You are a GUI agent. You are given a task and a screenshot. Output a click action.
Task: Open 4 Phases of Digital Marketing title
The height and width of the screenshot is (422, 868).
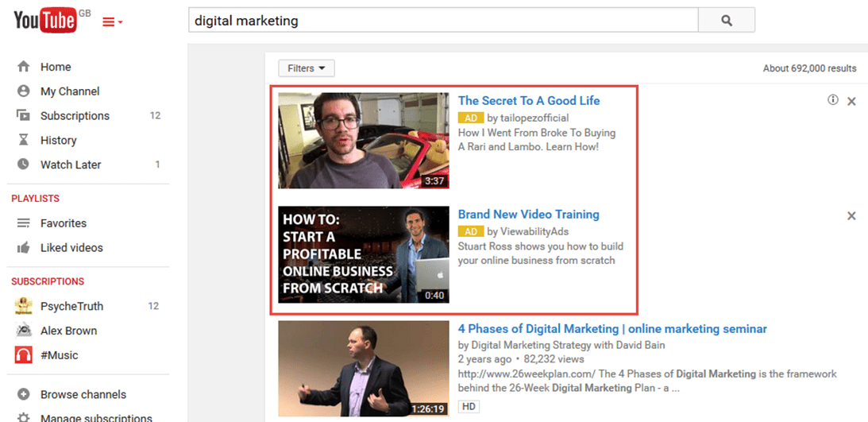612,329
